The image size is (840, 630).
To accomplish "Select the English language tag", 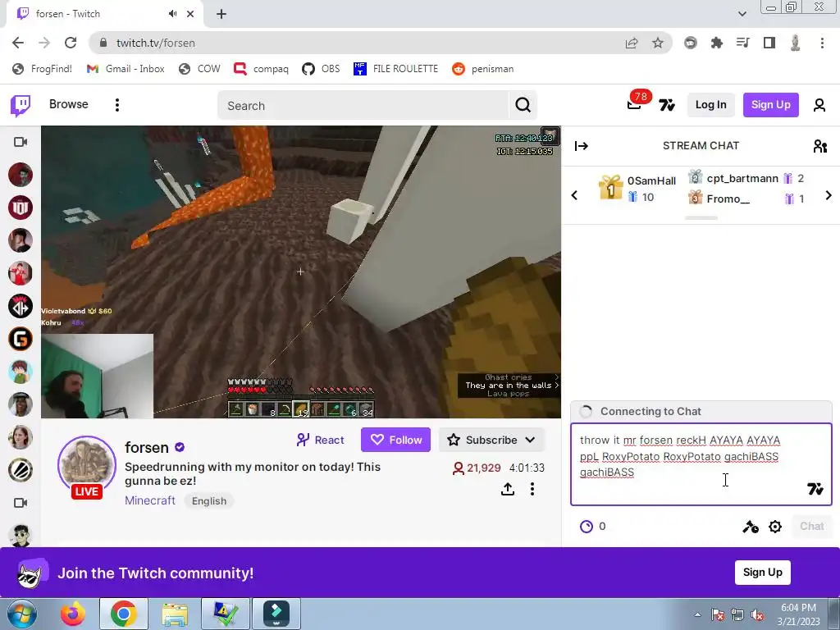I will [x=209, y=501].
